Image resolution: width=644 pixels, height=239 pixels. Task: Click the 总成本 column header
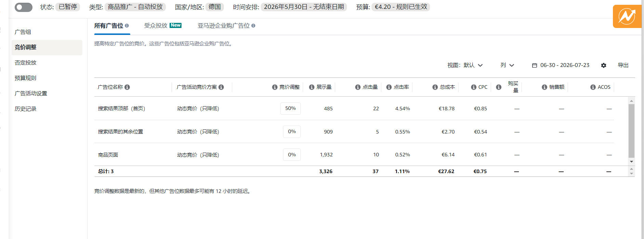click(x=447, y=87)
